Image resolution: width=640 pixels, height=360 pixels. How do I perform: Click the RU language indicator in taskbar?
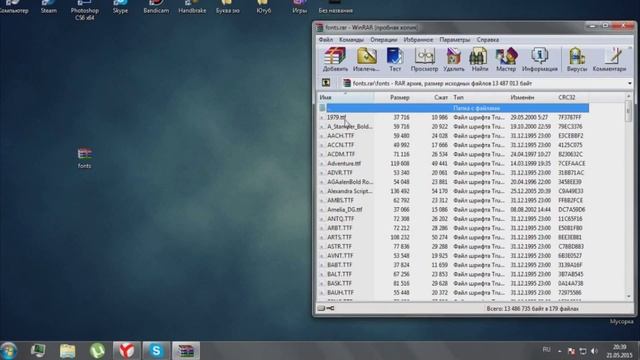point(547,350)
